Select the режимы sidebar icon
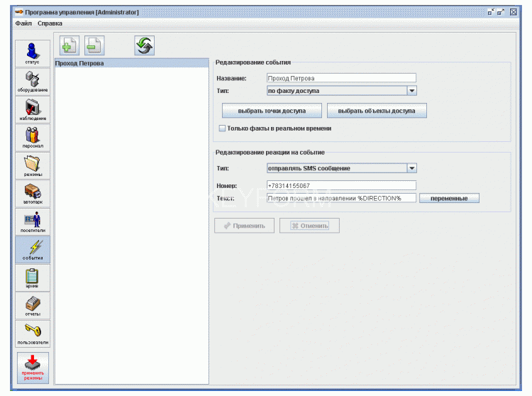Image resolution: width=532 pixels, height=396 pixels. point(33,165)
